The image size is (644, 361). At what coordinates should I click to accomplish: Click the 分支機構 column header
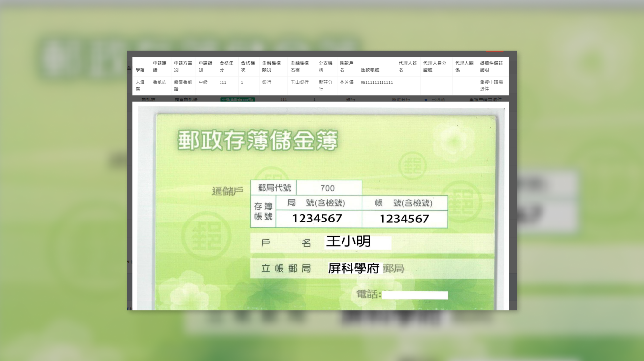tap(326, 66)
